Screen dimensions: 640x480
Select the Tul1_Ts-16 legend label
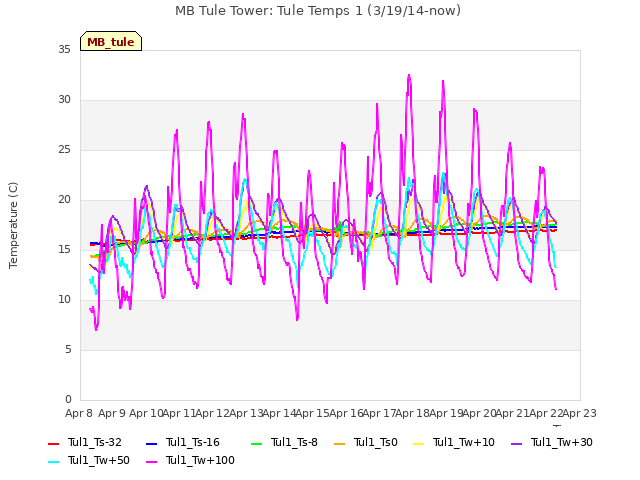coord(193,442)
